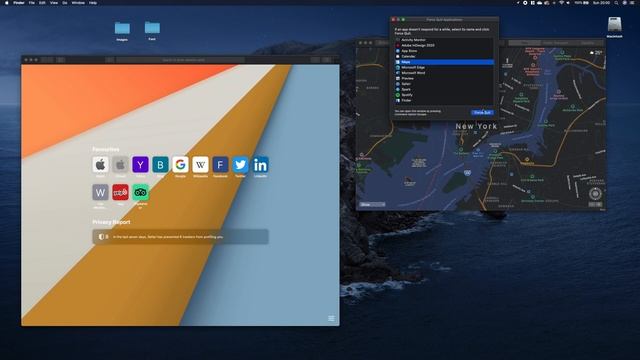The height and width of the screenshot is (360, 640).
Task: Click the volume icon in menu bar
Action: click(568, 3)
